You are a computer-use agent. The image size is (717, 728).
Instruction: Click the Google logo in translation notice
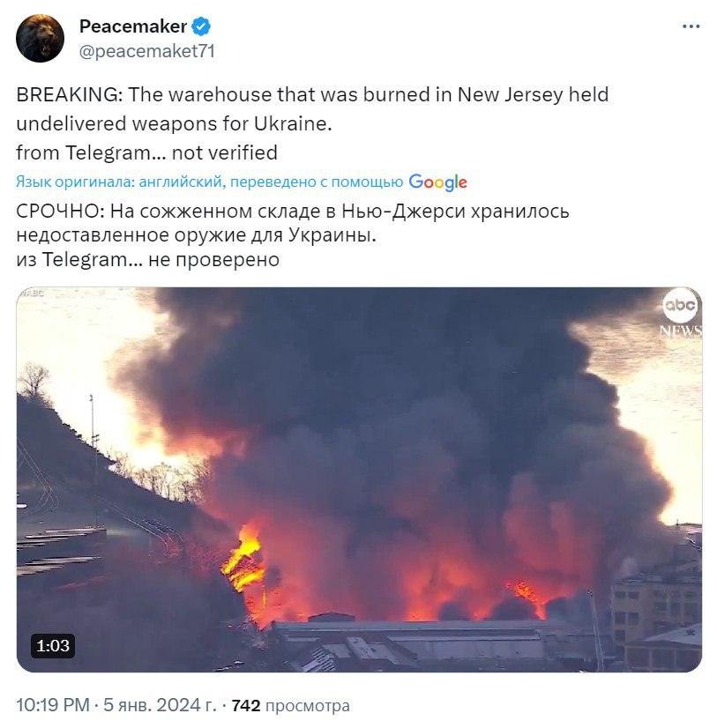pos(437,182)
